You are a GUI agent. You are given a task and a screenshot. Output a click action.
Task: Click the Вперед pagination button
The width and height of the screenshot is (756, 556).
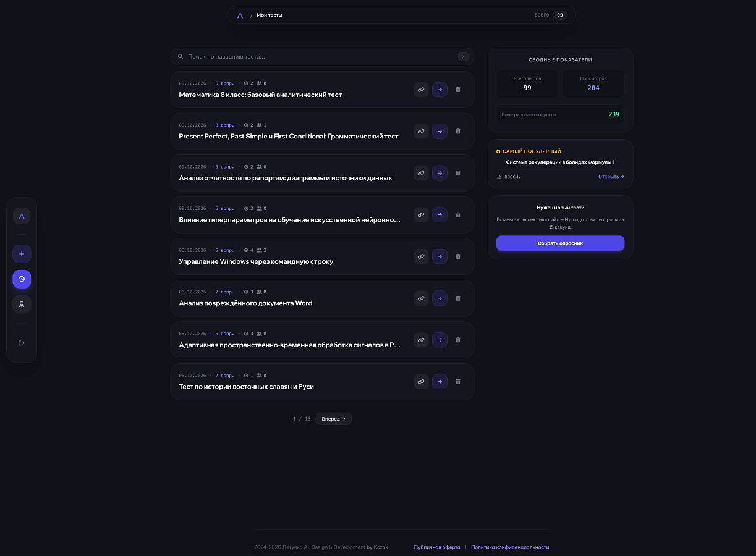(334, 419)
